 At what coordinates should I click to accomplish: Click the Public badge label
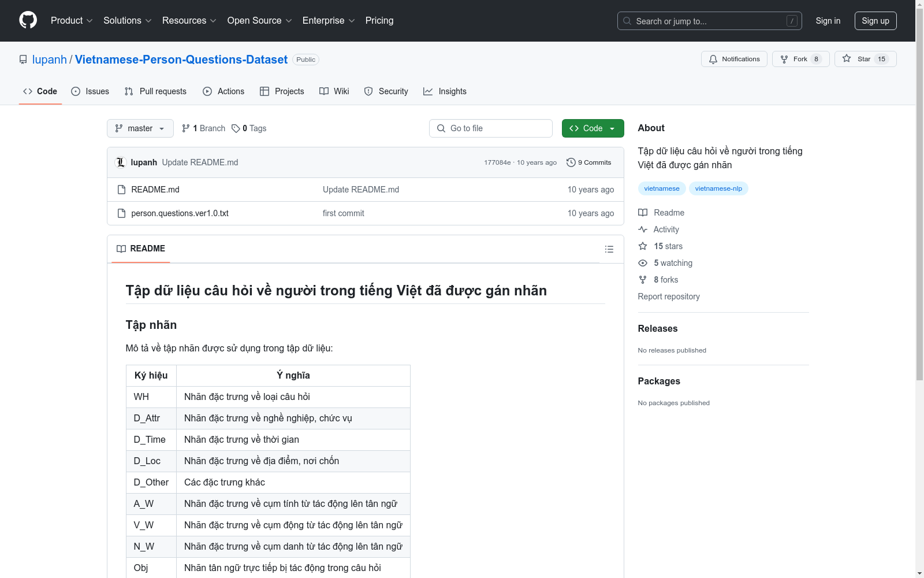pyautogui.click(x=306, y=60)
